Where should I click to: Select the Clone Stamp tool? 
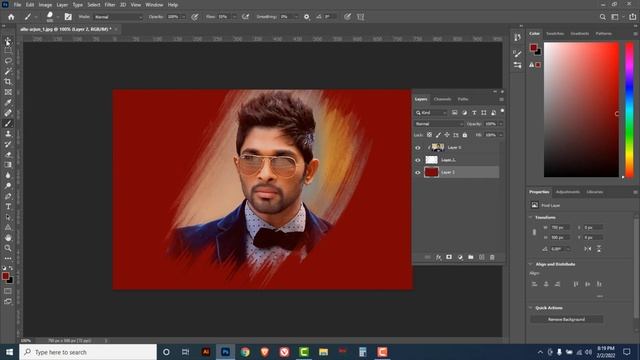(8, 134)
